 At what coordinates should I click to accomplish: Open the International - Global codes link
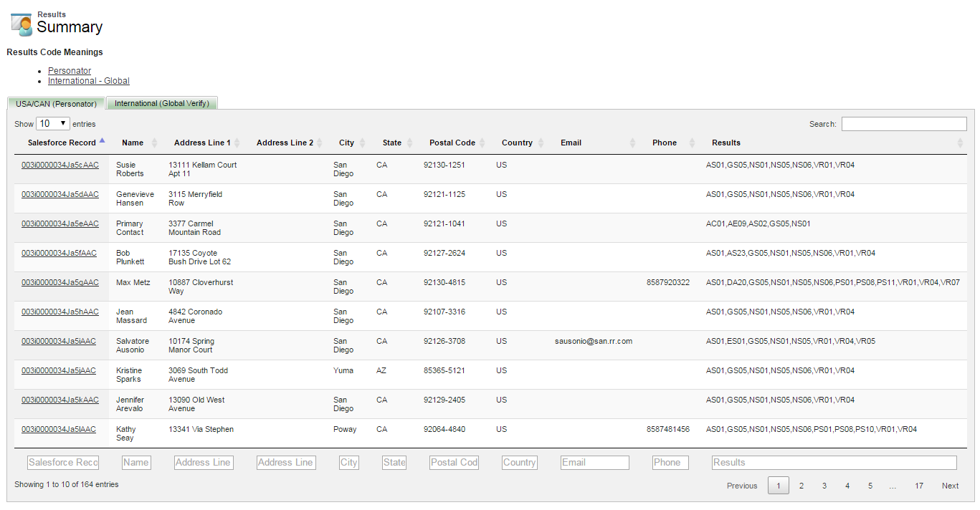coord(89,81)
